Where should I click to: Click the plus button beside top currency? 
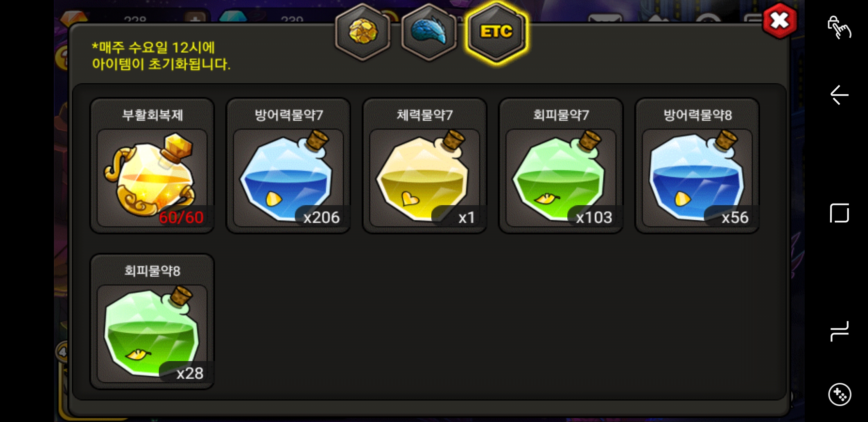coord(195,18)
